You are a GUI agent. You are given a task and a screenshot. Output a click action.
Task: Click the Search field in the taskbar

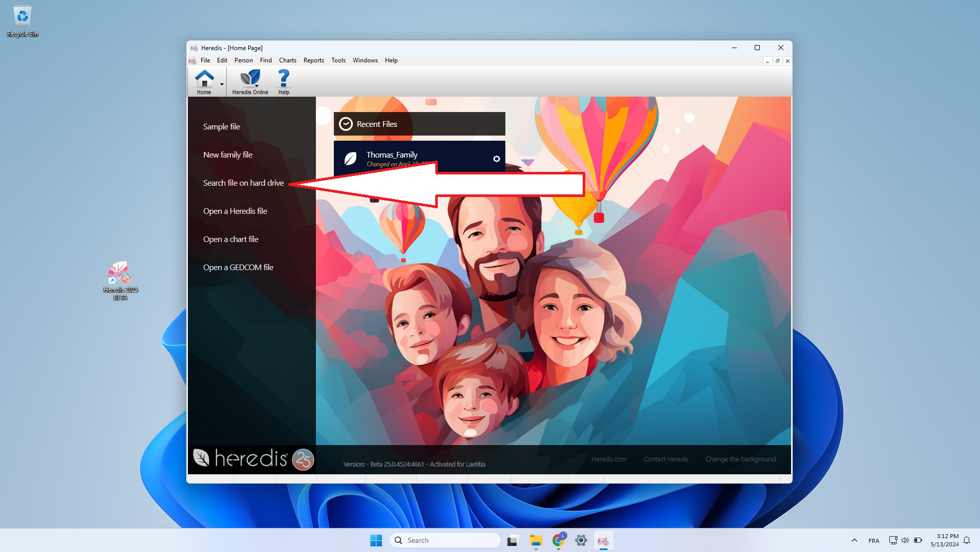[x=444, y=540]
